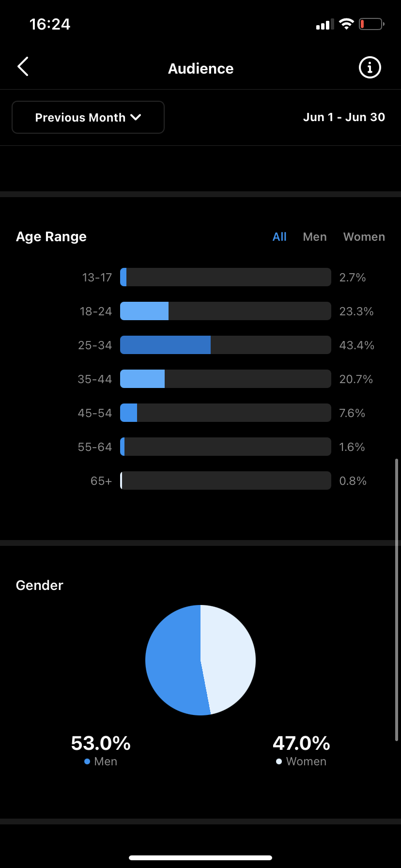Tap the Jun 1 - Jun 30 date range
The height and width of the screenshot is (868, 401).
344,117
